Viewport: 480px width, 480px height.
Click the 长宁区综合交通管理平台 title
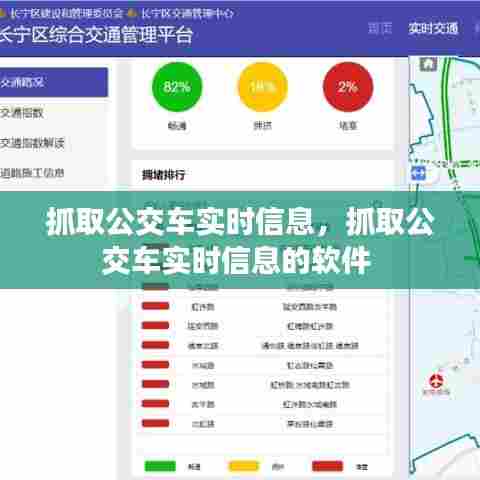tap(96, 35)
